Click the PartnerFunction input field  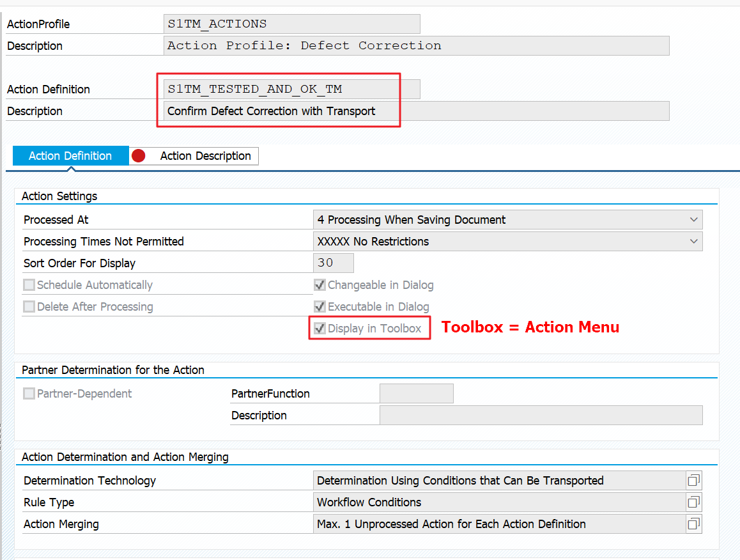tap(416, 394)
